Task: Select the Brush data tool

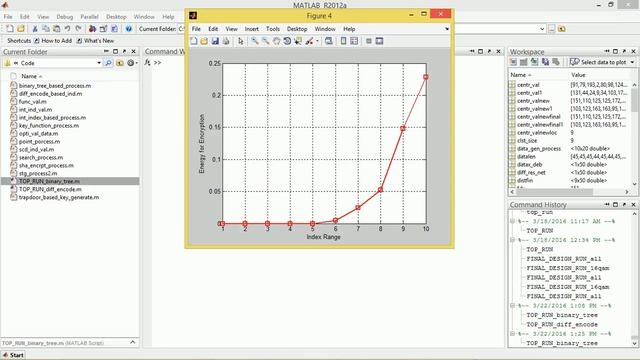Action: click(309, 41)
